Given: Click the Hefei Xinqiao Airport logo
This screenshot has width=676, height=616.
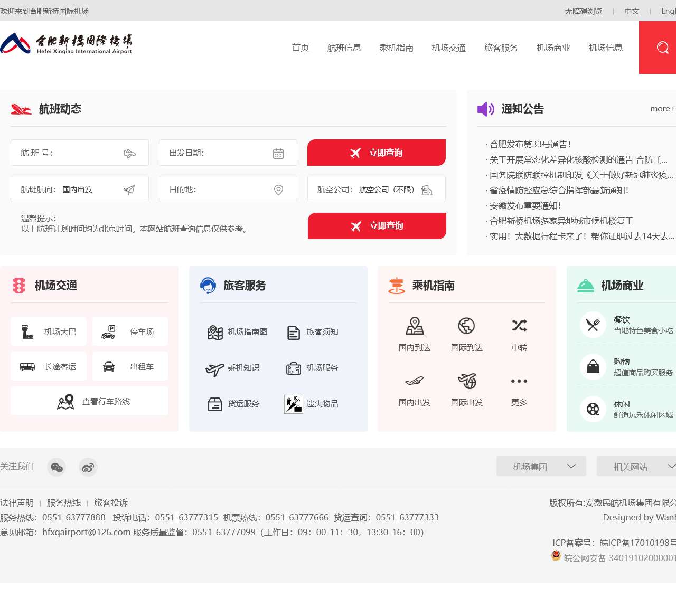Looking at the screenshot, I should coord(66,43).
